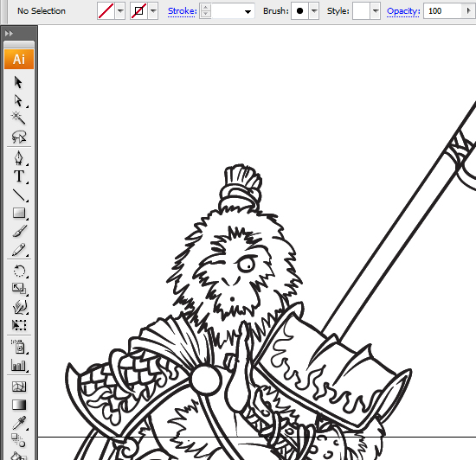Screen dimensions: 476x460
Task: Select the Column Graph tool
Action: click(18, 366)
